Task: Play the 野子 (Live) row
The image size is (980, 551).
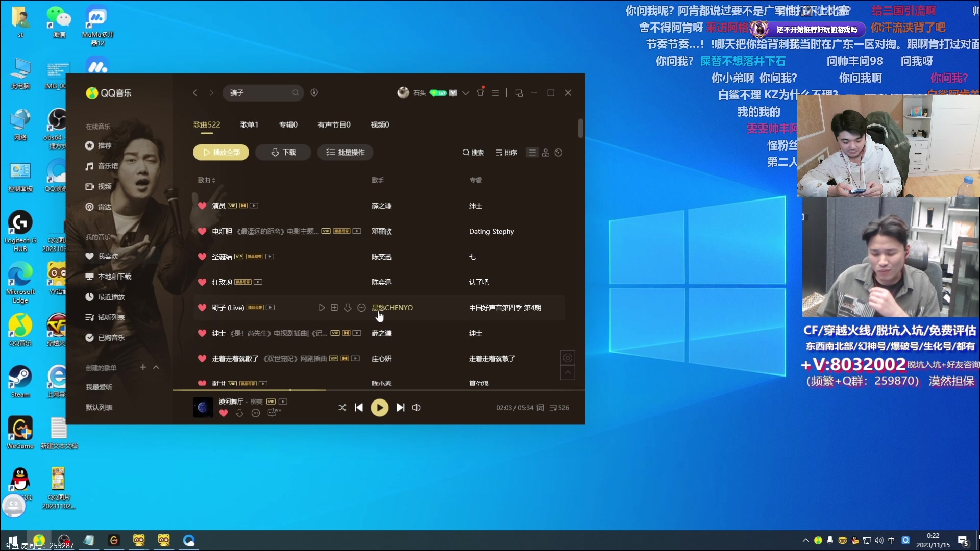Action: (x=322, y=308)
